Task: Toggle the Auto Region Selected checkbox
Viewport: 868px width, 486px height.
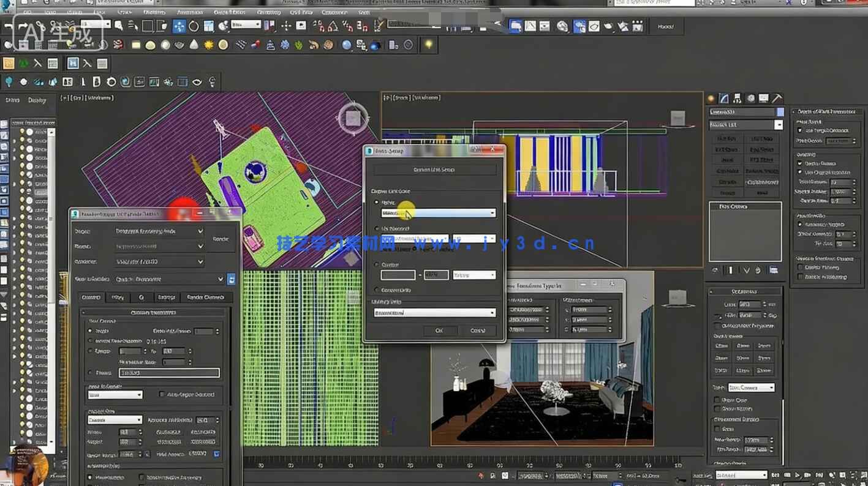Action: (160, 395)
